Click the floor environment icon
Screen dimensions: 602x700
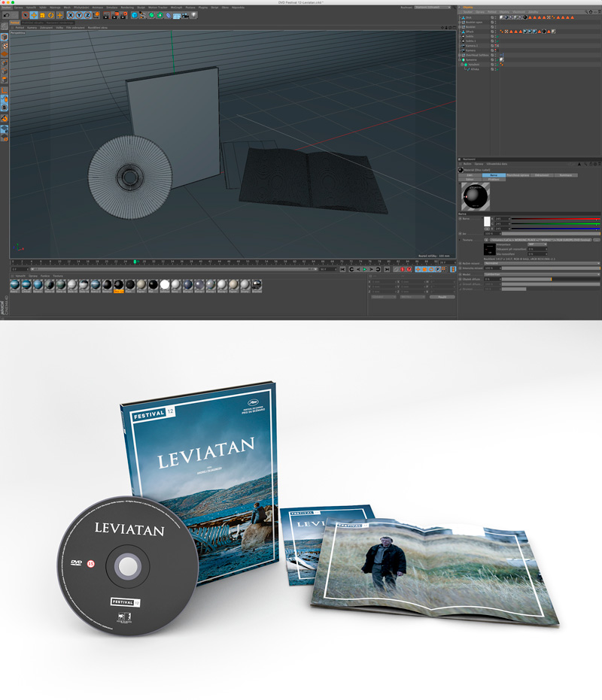tap(177, 15)
